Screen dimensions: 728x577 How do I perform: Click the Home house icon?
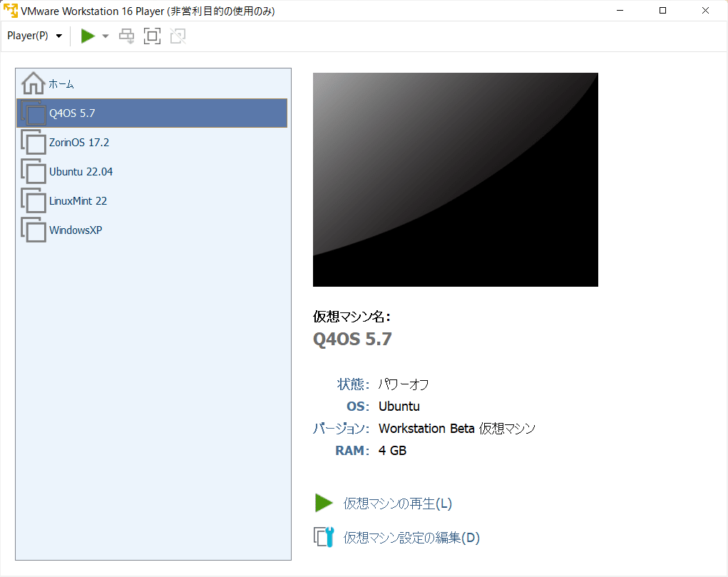33,83
